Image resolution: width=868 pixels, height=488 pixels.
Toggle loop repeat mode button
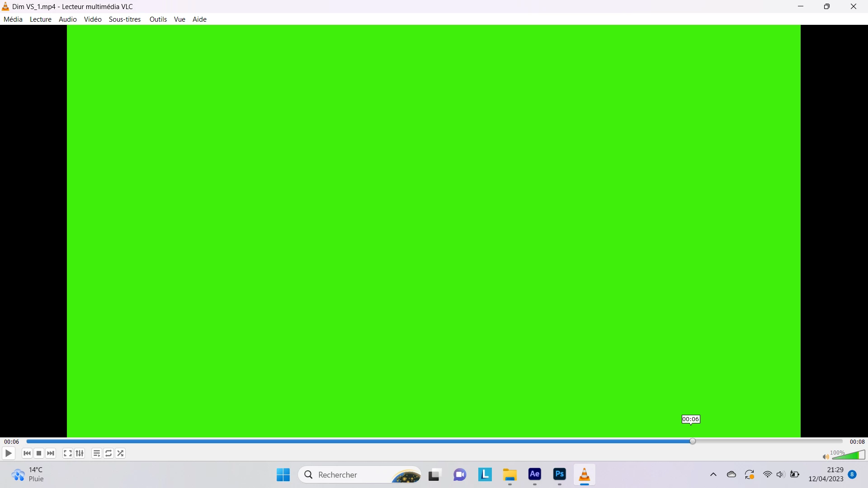click(x=108, y=453)
